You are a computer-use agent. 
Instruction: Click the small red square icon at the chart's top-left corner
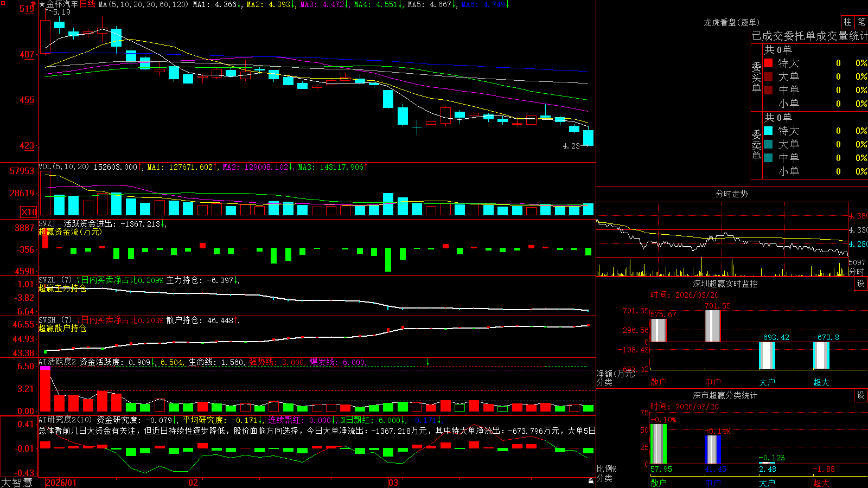[3, 3]
